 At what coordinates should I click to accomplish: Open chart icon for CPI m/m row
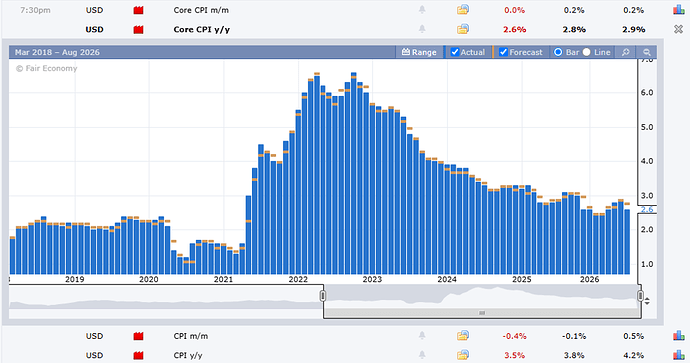pyautogui.click(x=679, y=336)
